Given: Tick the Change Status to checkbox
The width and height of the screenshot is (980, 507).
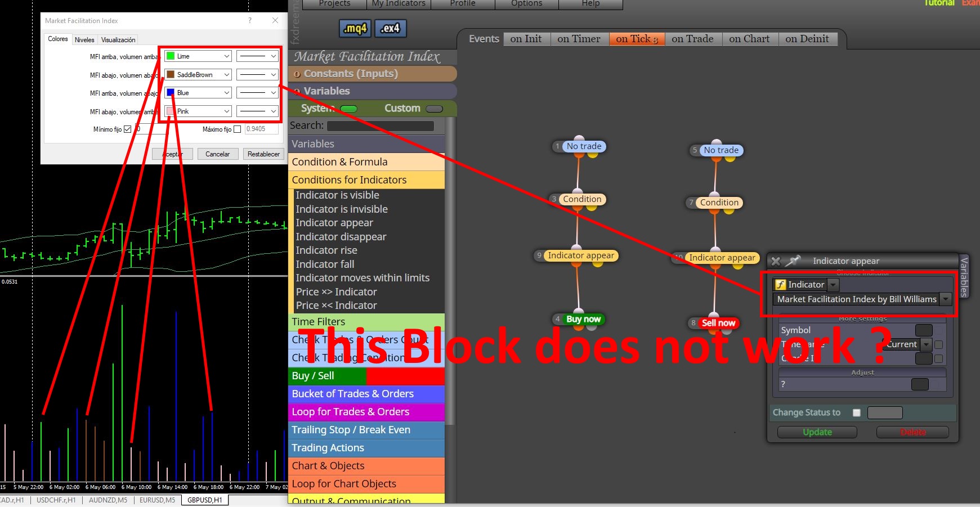Looking at the screenshot, I should point(857,412).
